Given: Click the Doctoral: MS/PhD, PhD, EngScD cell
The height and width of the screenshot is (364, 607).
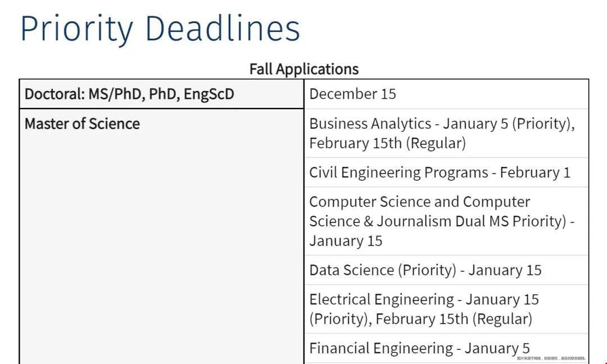Looking at the screenshot, I should tap(161, 94).
